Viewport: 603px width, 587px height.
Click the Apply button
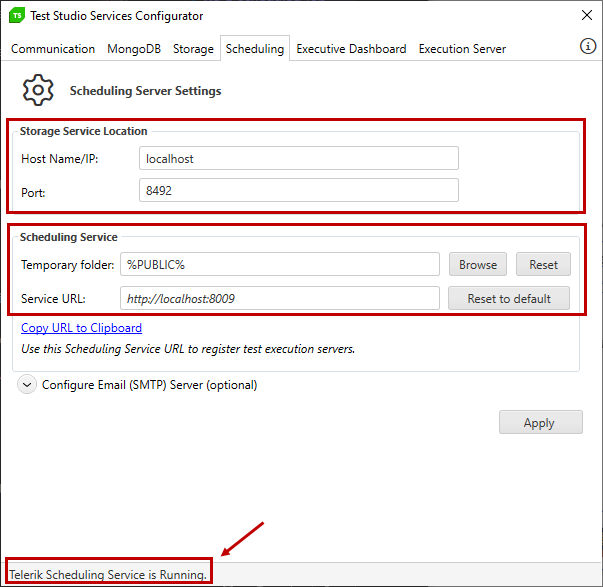coord(541,422)
